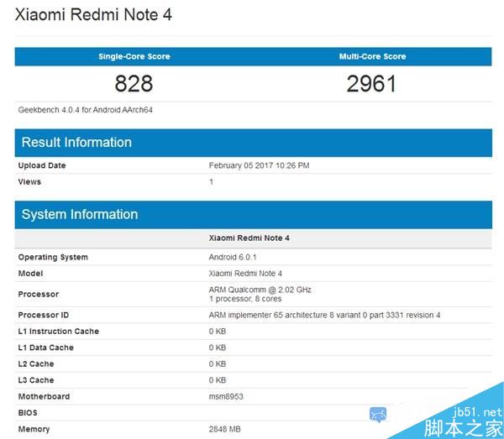Select the L3 Cache 0 KB value
Viewport: 504px width, 439px height.
[x=218, y=380]
